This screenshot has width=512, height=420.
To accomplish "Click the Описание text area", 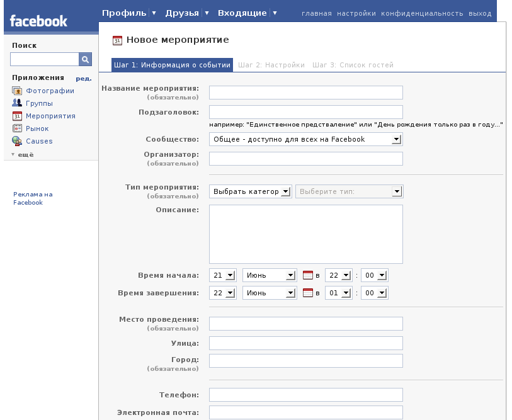I will pyautogui.click(x=305, y=234).
